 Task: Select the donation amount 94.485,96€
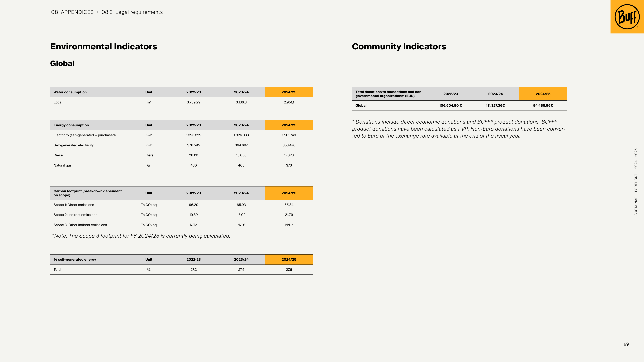pos(543,106)
